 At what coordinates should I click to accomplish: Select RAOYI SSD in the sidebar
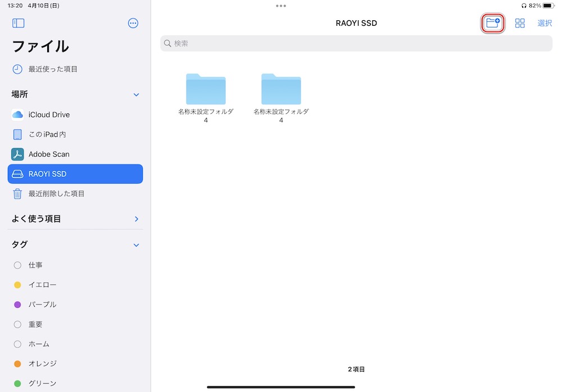point(75,174)
